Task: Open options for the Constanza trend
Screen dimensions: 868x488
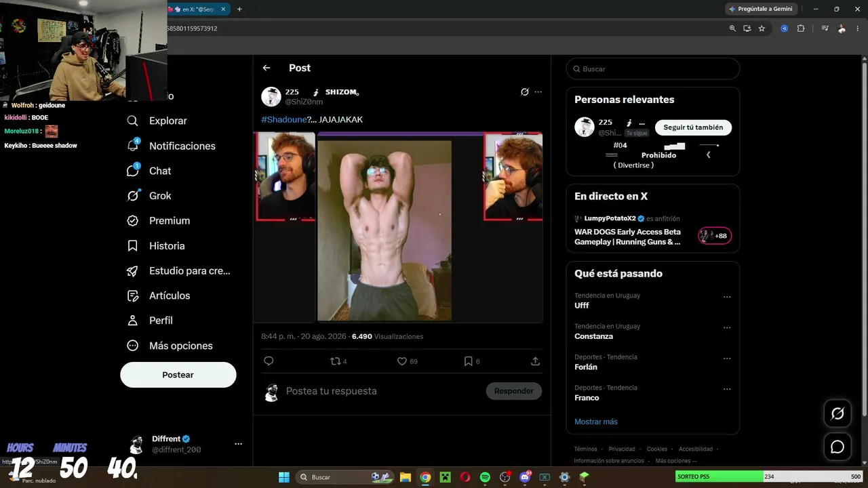Action: click(x=727, y=327)
